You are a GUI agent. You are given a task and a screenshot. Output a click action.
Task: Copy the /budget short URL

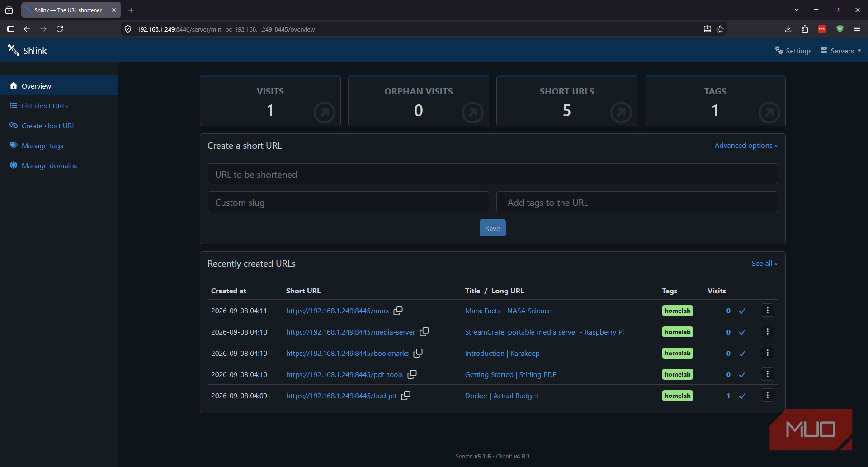coord(406,396)
